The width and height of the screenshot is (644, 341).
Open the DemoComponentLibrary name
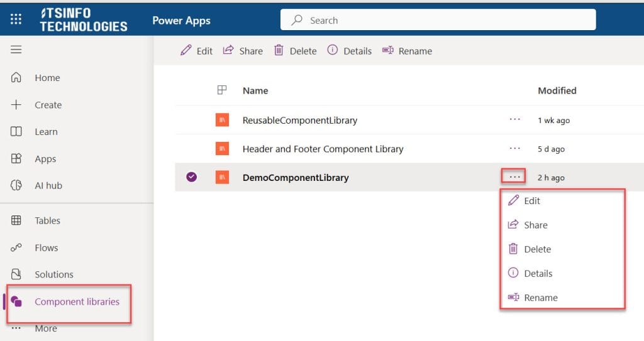(296, 178)
